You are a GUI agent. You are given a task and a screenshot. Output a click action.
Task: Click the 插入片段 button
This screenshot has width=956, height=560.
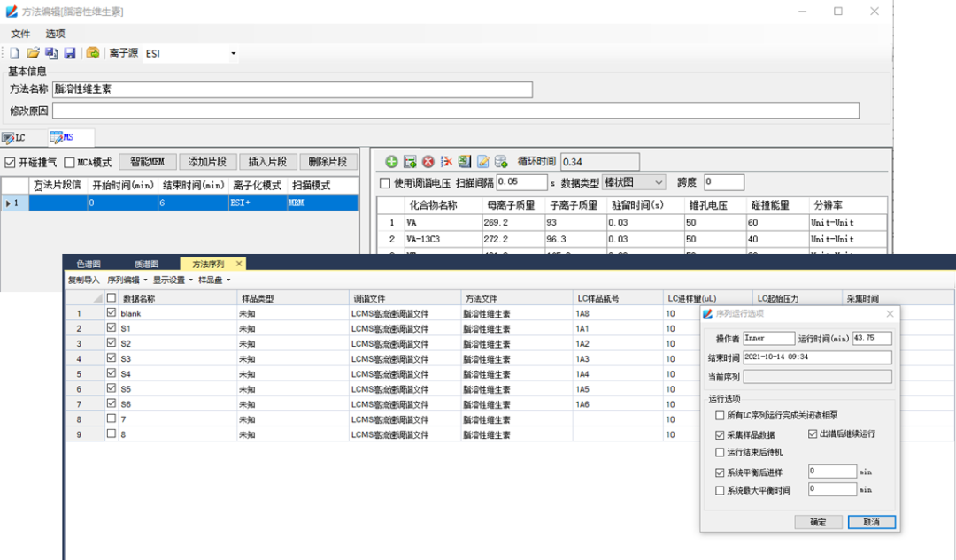[267, 162]
